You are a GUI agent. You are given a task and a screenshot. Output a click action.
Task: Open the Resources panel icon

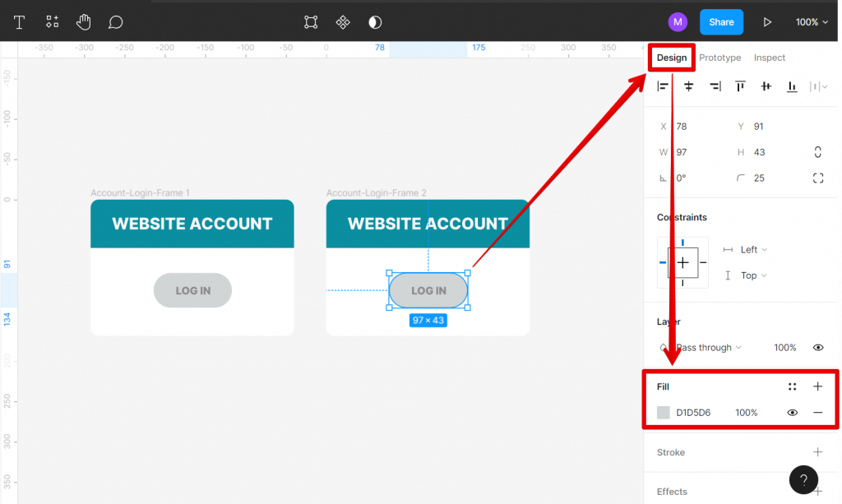(52, 21)
